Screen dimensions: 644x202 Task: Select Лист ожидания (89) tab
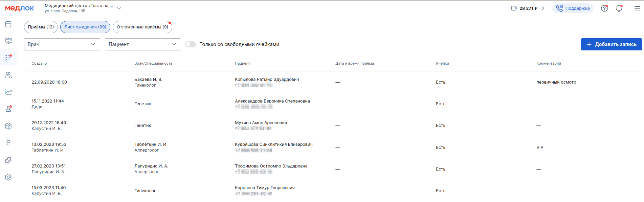coord(85,27)
